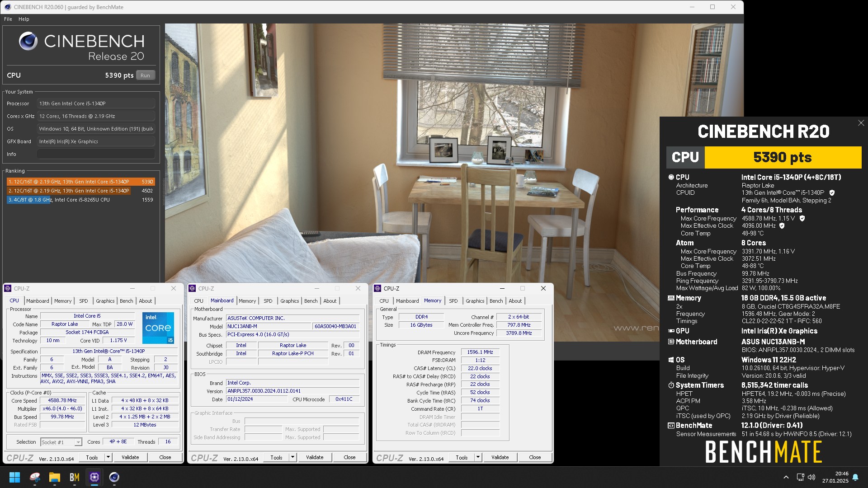The image size is (868, 488).
Task: Click Uncore Frequency 3789.8 MHz value
Action: click(x=519, y=333)
